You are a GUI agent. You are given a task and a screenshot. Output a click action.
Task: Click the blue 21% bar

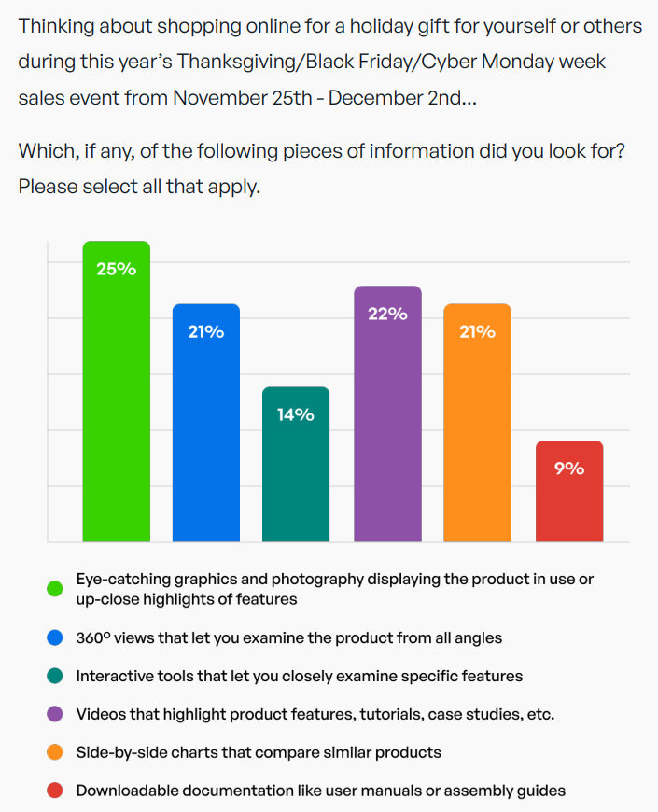coord(206,423)
